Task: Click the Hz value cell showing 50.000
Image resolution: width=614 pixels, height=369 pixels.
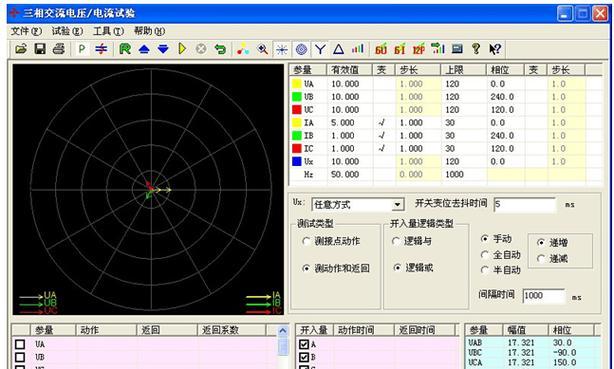Action: (350, 174)
